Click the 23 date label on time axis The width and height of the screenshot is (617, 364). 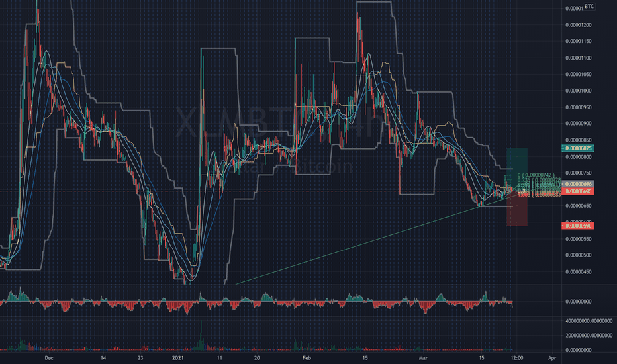point(140,358)
